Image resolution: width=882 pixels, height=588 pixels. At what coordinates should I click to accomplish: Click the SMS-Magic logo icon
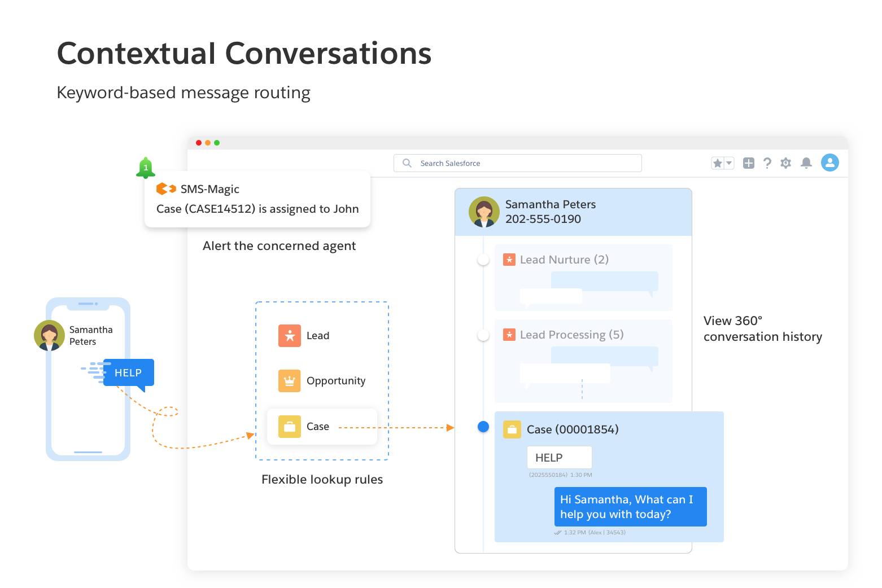[x=166, y=188]
